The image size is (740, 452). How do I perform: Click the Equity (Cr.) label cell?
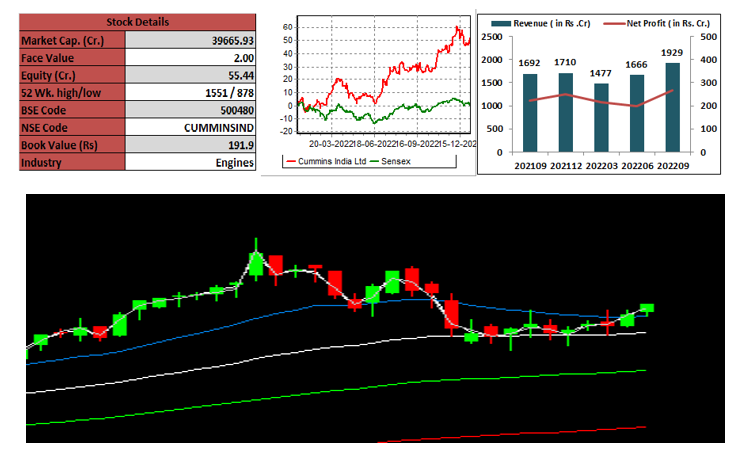click(72, 75)
